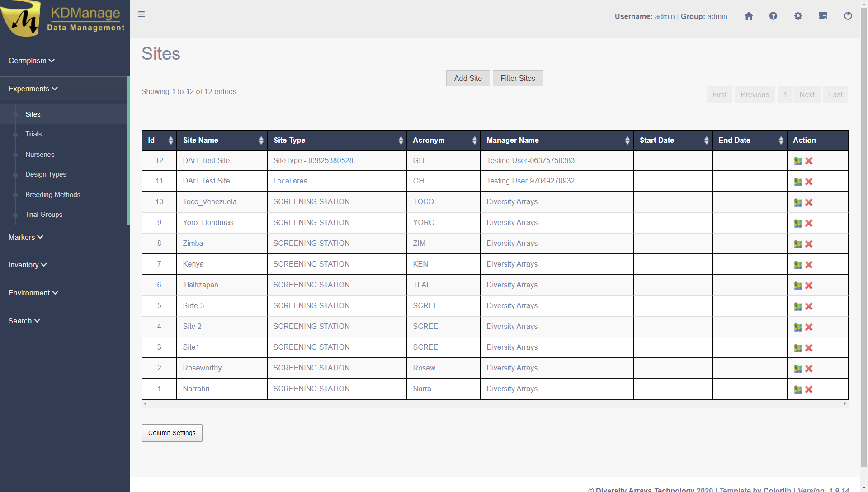Open Trials in the sidebar
Screen dimensions: 868x492
point(33,134)
